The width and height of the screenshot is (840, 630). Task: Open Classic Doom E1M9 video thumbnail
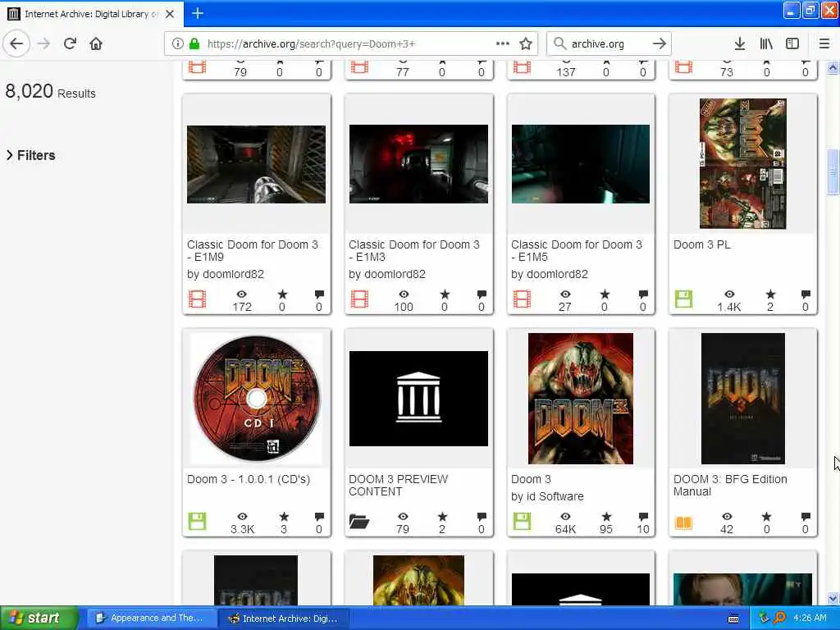click(256, 164)
